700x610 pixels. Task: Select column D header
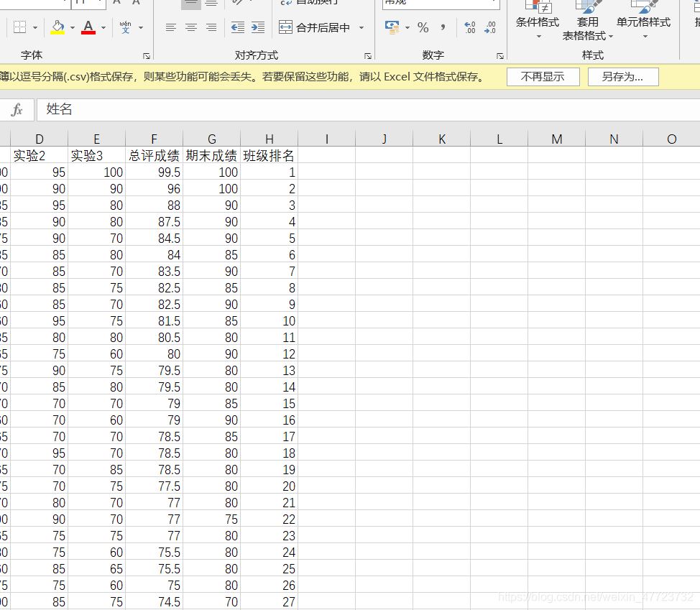coord(39,139)
